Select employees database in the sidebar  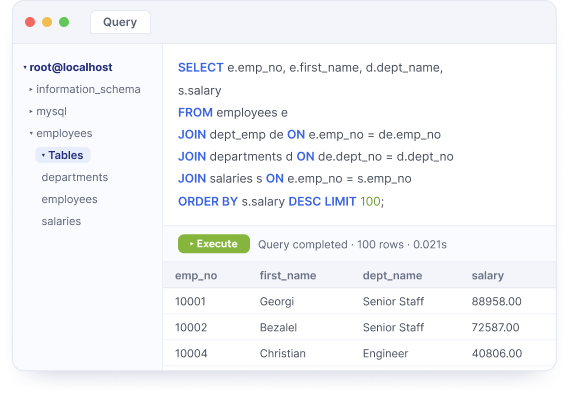[64, 133]
